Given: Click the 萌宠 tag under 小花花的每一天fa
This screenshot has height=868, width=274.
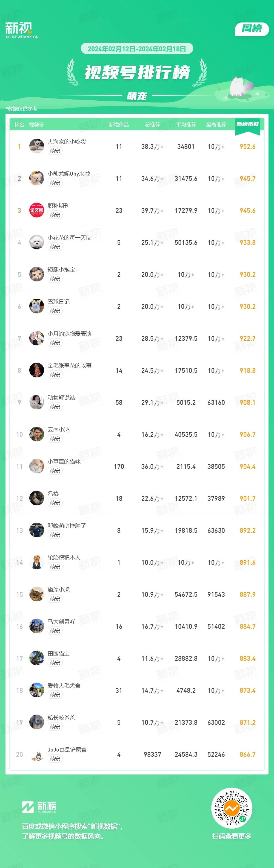Looking at the screenshot, I should pos(55,247).
